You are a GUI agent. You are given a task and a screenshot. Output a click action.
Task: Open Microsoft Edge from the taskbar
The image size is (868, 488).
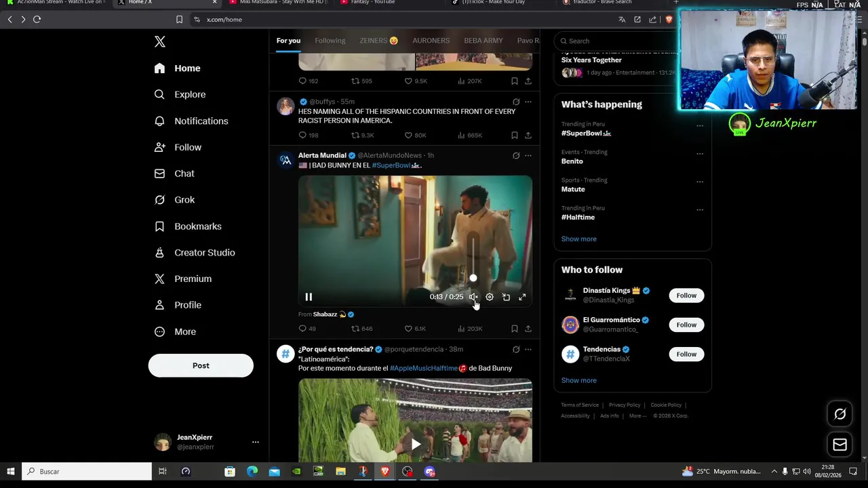pos(252,471)
